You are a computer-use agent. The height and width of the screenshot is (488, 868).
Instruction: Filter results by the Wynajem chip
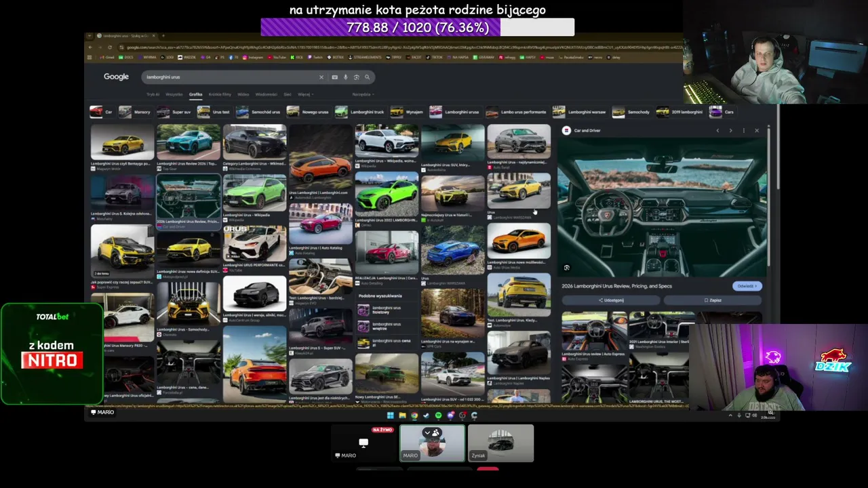point(407,112)
